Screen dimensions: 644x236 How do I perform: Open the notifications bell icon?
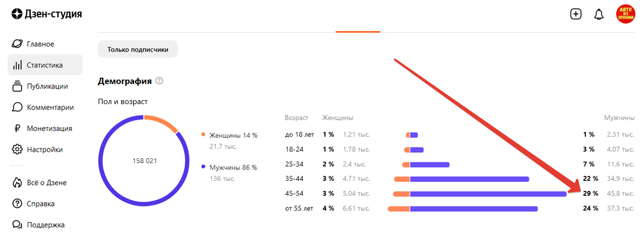point(599,14)
